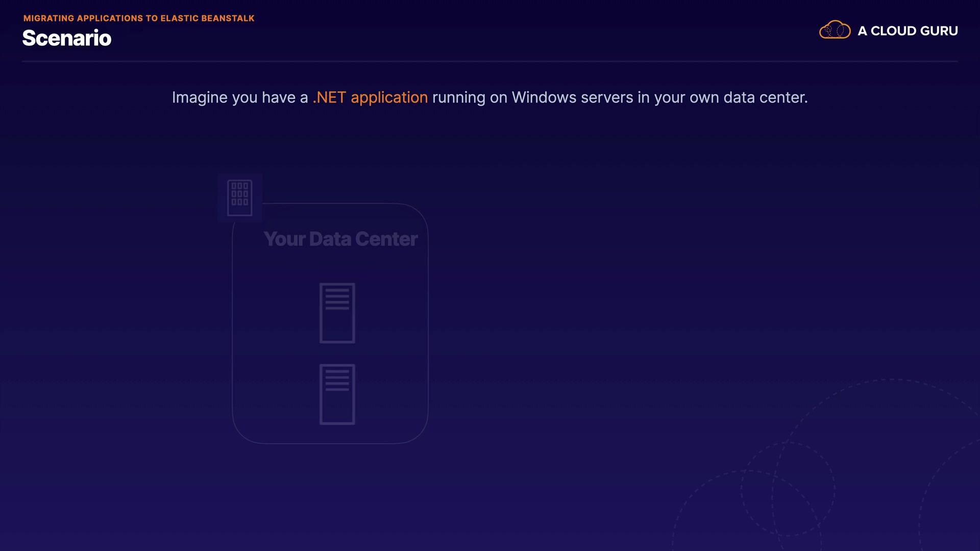Viewport: 980px width, 551px height.
Task: Click 'Elastic Beanstalk' in the orange subtitle
Action: (x=207, y=18)
